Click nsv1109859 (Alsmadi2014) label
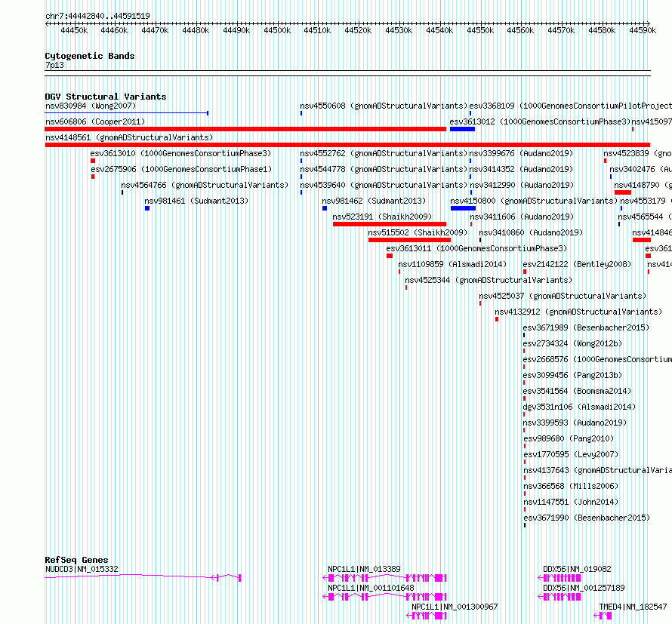 [x=452, y=264]
